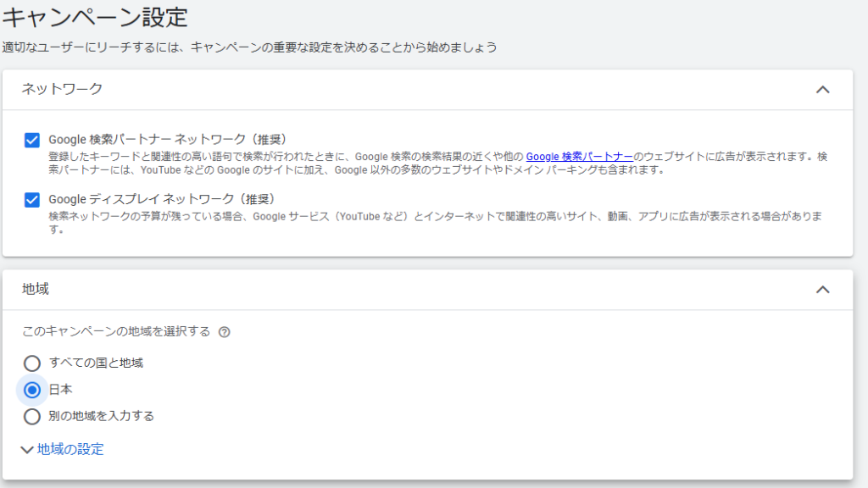Collapse the ネットワーク section chevron

click(821, 89)
